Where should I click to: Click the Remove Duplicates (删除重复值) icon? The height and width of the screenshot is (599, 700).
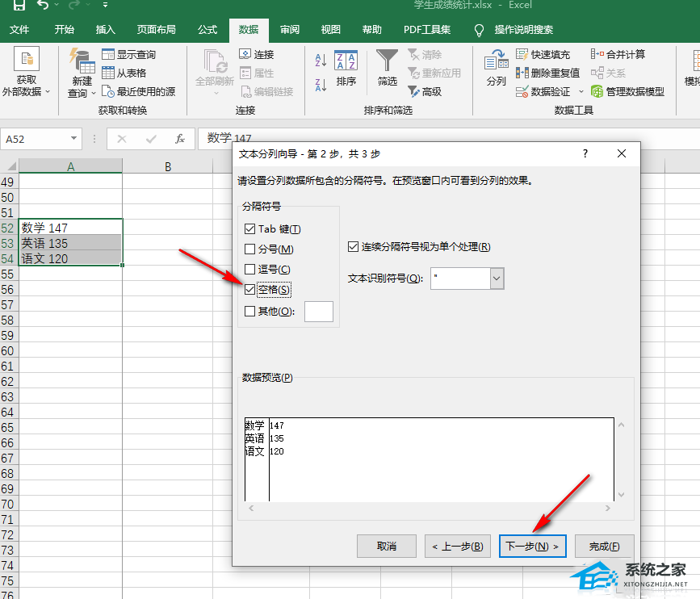tap(522, 73)
